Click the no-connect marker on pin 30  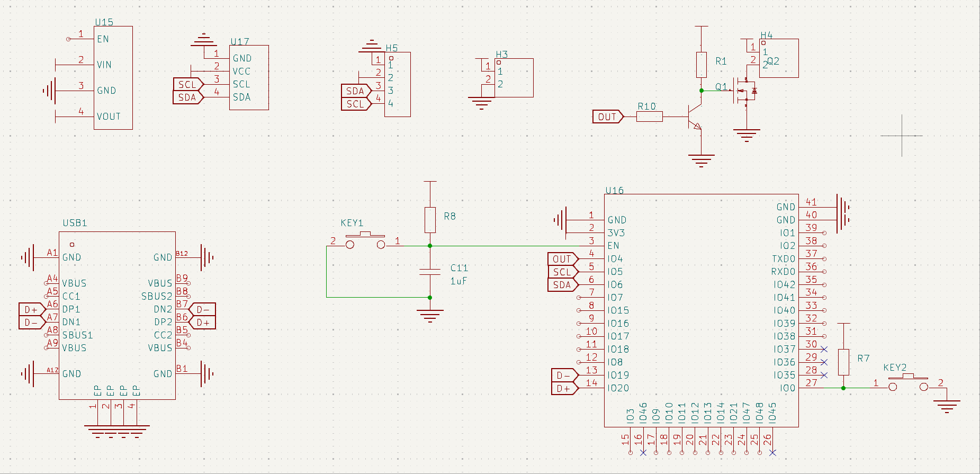pyautogui.click(x=824, y=350)
